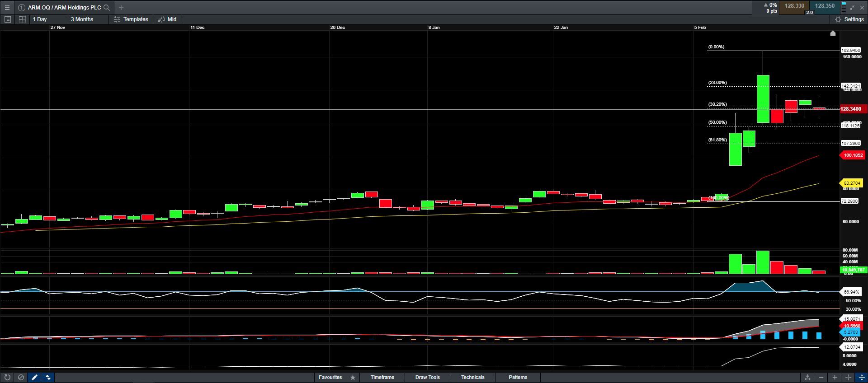Open the Technicals tab
868x383 pixels.
[x=473, y=377]
